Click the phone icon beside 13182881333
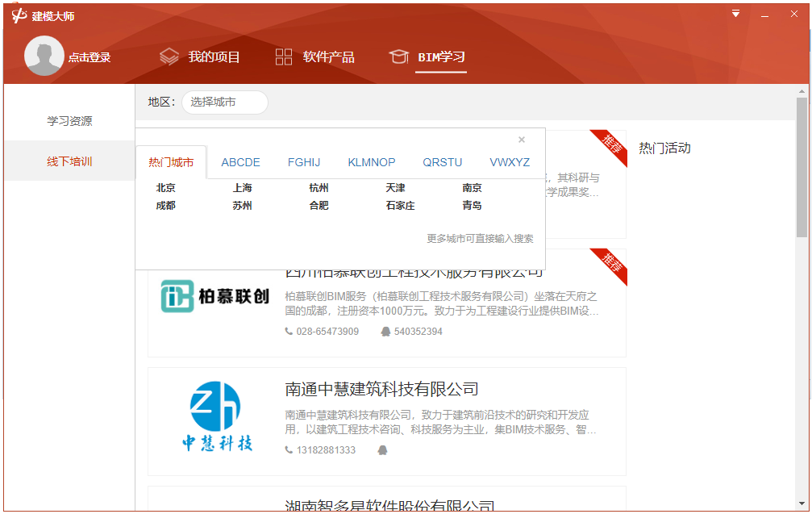This screenshot has height=514, width=812. 289,449
